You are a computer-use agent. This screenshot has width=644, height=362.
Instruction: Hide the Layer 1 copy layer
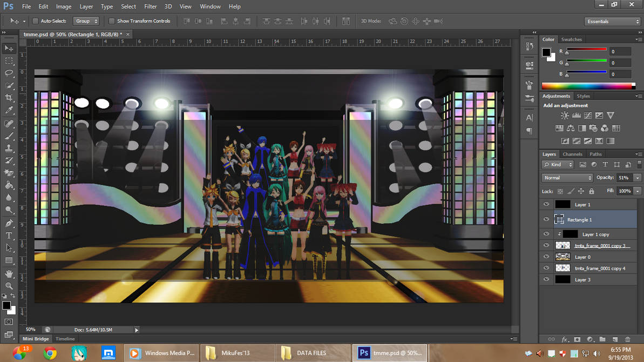546,234
